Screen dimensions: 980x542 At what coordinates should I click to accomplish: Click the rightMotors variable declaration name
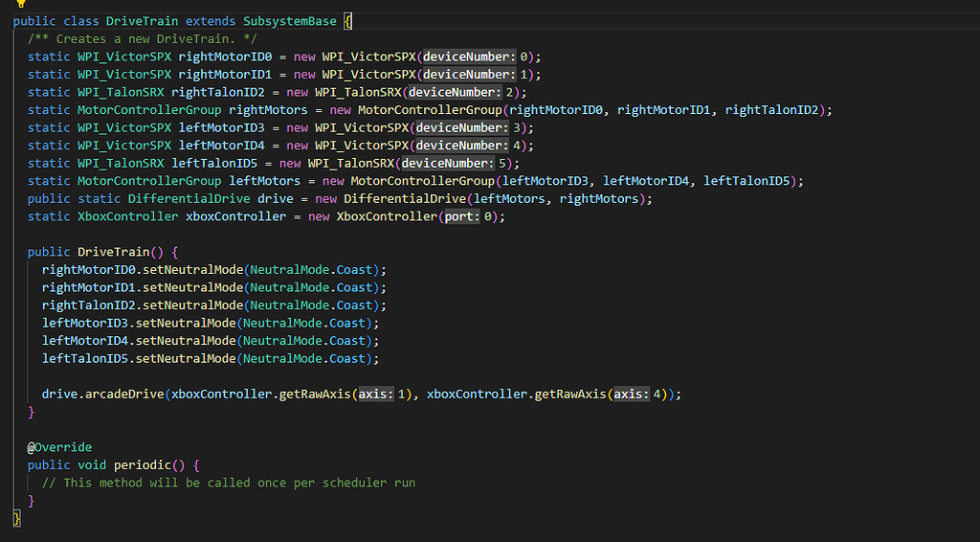tap(268, 110)
